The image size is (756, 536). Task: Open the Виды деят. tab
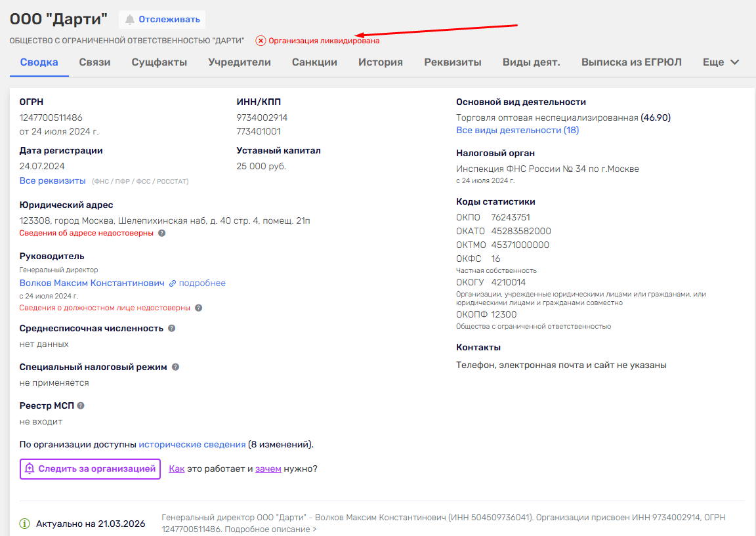pyautogui.click(x=532, y=62)
